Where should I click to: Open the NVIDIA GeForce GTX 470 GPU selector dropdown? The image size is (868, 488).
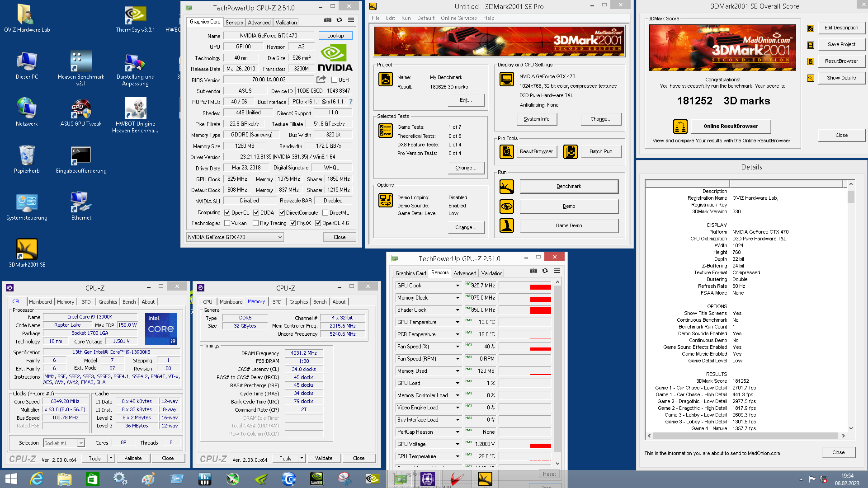point(235,237)
